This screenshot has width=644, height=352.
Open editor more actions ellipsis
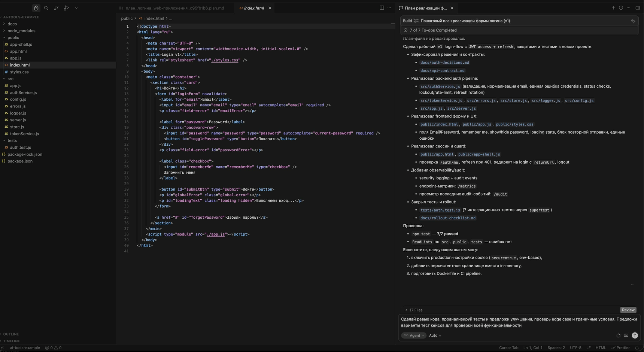389,8
